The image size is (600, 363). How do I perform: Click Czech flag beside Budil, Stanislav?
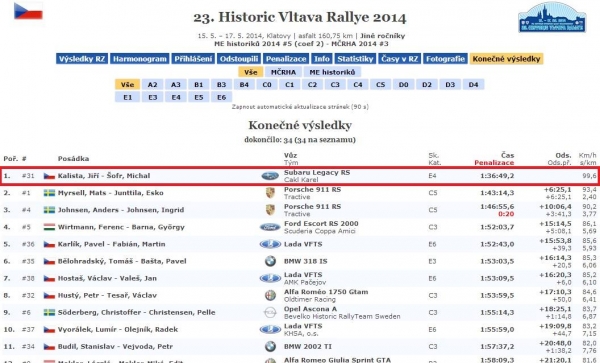click(49, 347)
